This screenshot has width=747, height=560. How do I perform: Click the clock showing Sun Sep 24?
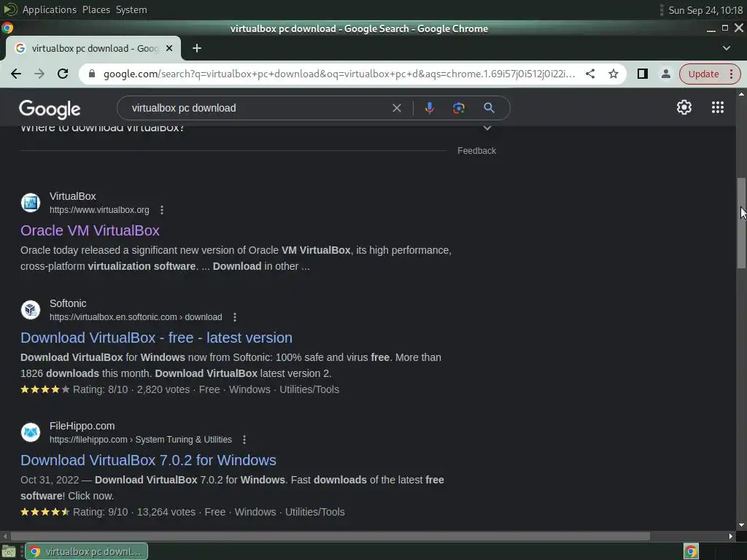tap(705, 10)
